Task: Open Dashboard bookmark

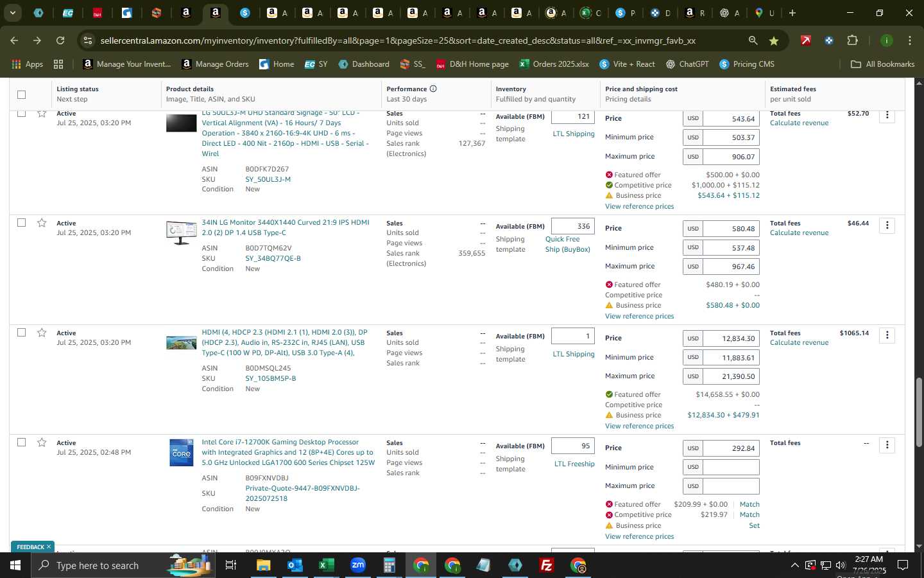Action: click(x=364, y=64)
